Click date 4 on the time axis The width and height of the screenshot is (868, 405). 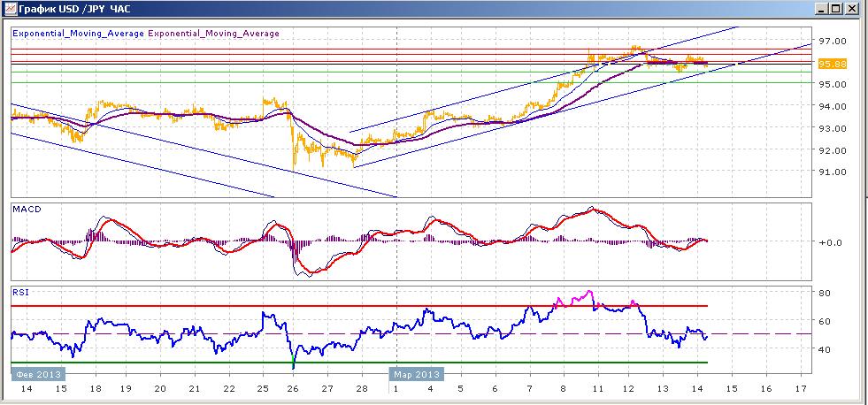pos(430,389)
